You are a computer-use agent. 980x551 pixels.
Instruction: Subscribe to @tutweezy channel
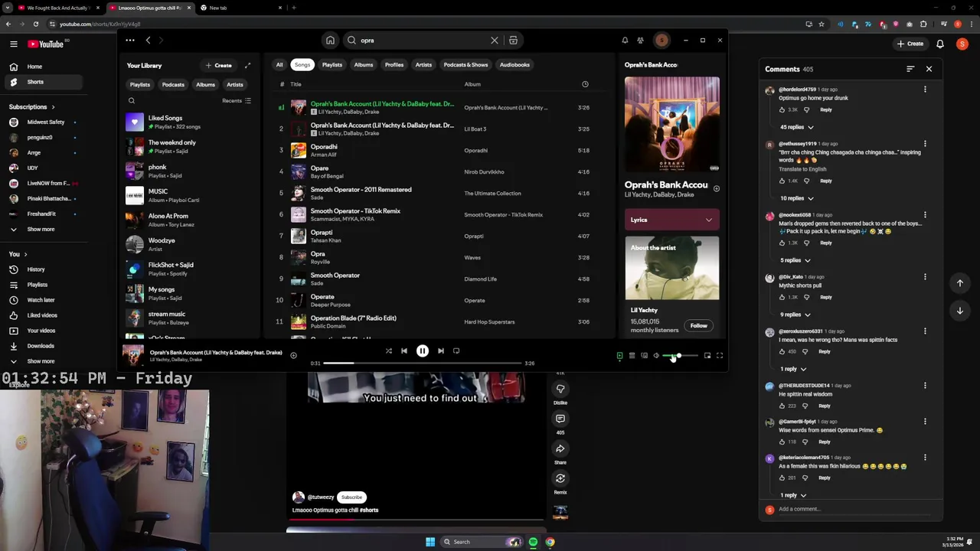pyautogui.click(x=351, y=497)
